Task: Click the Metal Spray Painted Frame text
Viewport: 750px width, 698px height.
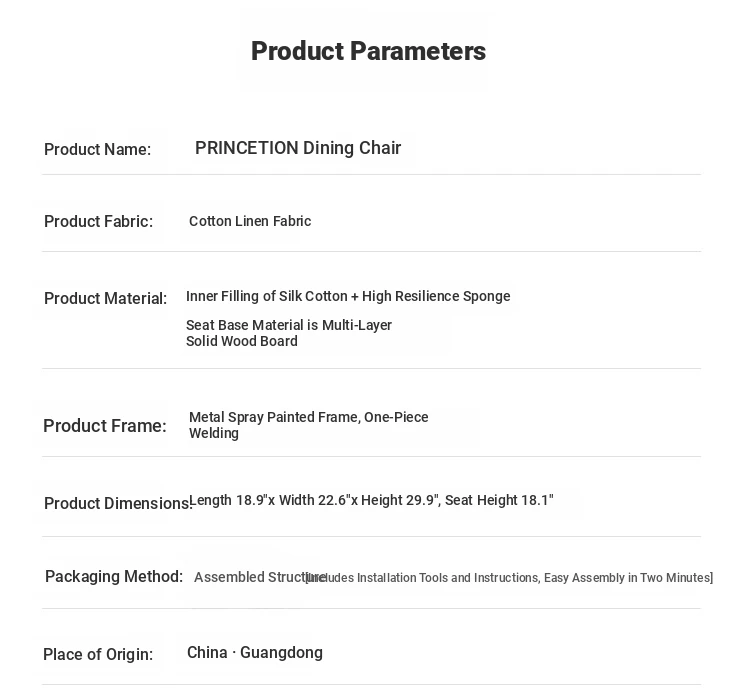Action: [x=308, y=424]
